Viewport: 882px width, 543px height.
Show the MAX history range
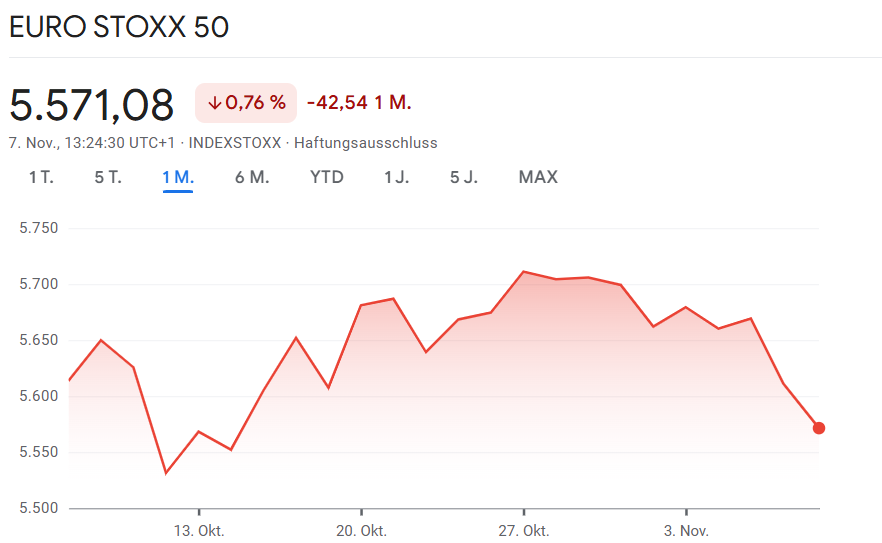[x=538, y=177]
